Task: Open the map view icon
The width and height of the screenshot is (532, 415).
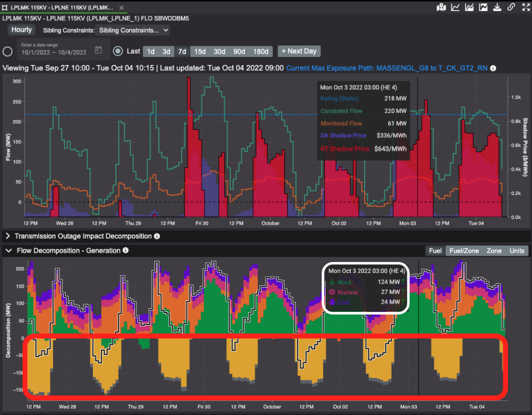Action: pos(441,7)
